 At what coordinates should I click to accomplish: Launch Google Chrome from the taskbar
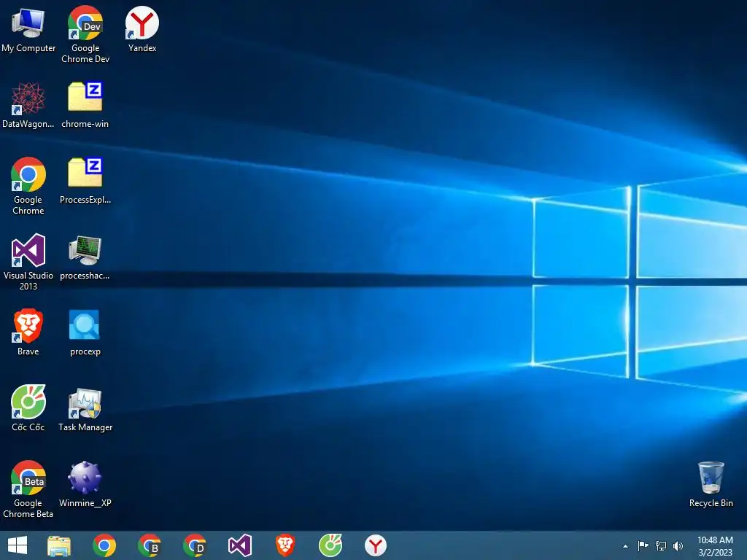pyautogui.click(x=104, y=545)
